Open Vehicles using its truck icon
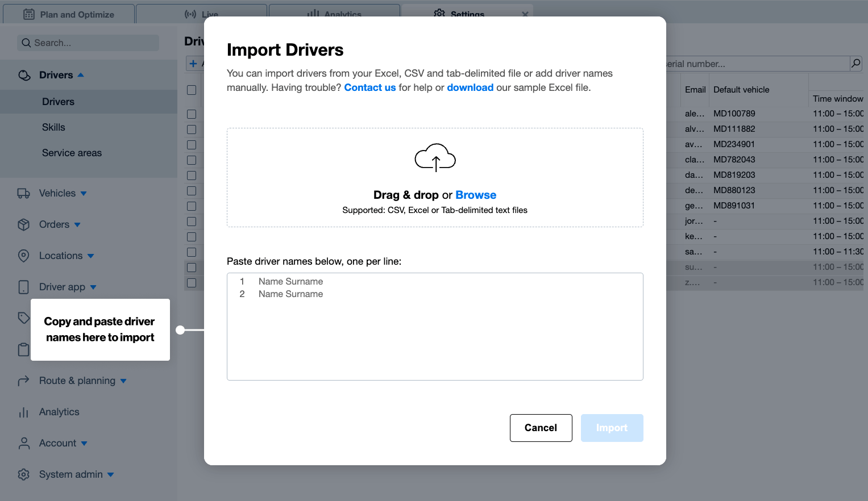The width and height of the screenshot is (868, 501). 23,193
